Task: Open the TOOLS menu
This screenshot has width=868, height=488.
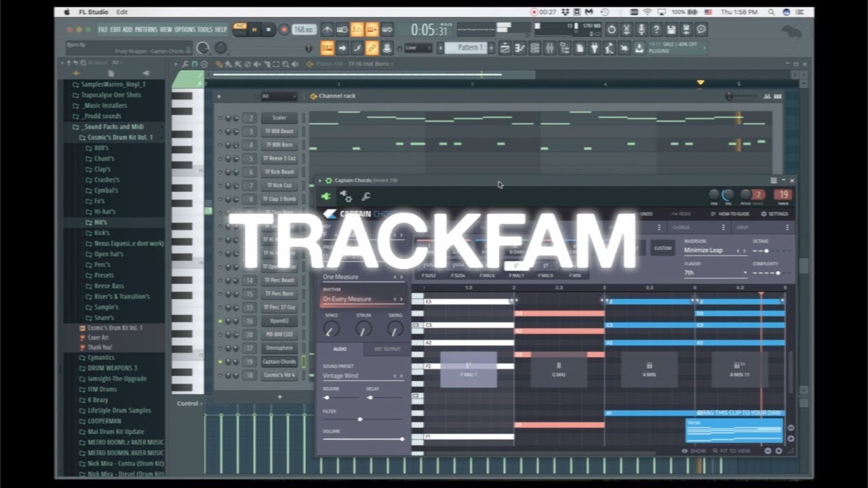Action: point(205,30)
